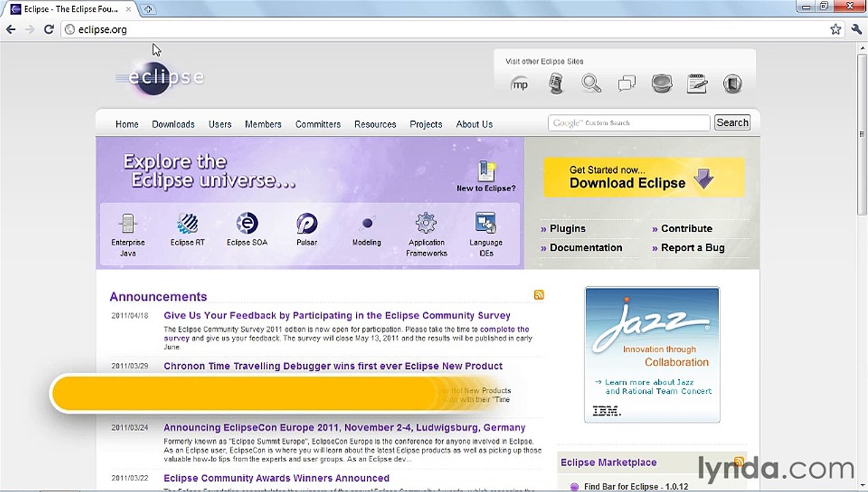Open the Projects menu item
This screenshot has width=868, height=492.
pyautogui.click(x=426, y=124)
